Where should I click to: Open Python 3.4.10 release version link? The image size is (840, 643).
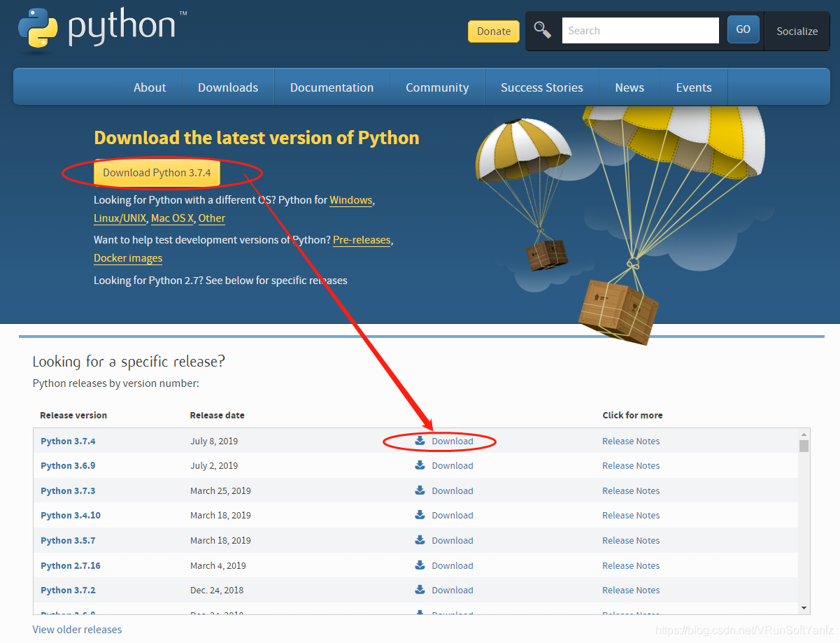(71, 515)
